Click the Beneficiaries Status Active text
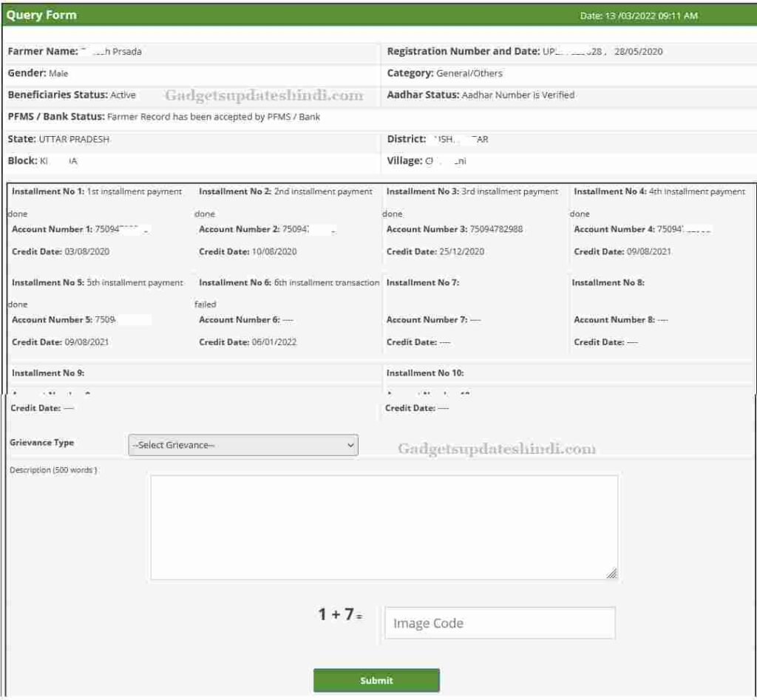 123,95
